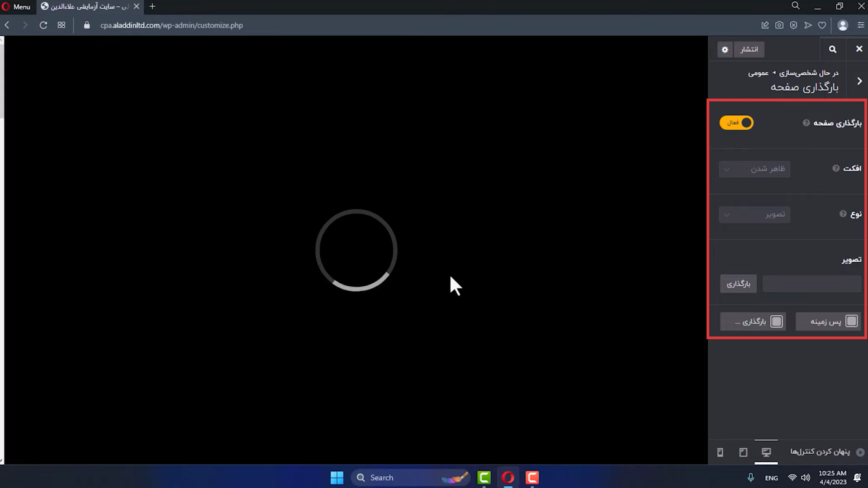
Task: Click the edit/pinboard icon in address bar
Action: click(x=765, y=25)
